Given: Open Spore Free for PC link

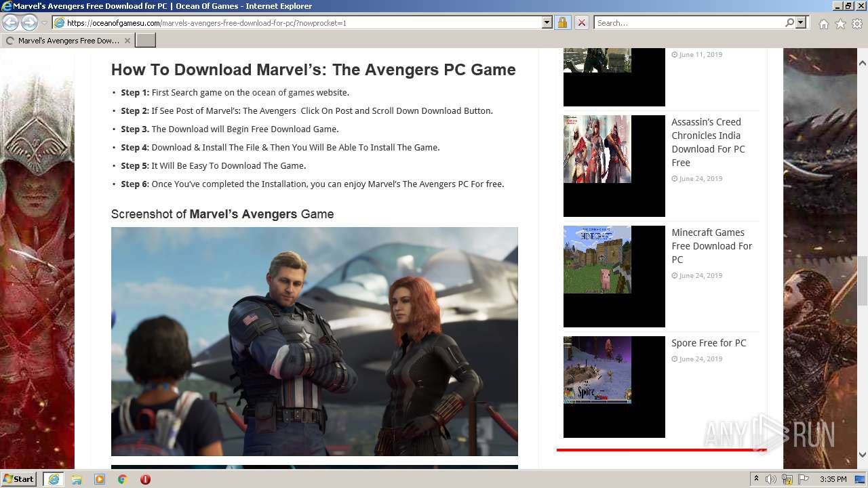Looking at the screenshot, I should (x=709, y=343).
